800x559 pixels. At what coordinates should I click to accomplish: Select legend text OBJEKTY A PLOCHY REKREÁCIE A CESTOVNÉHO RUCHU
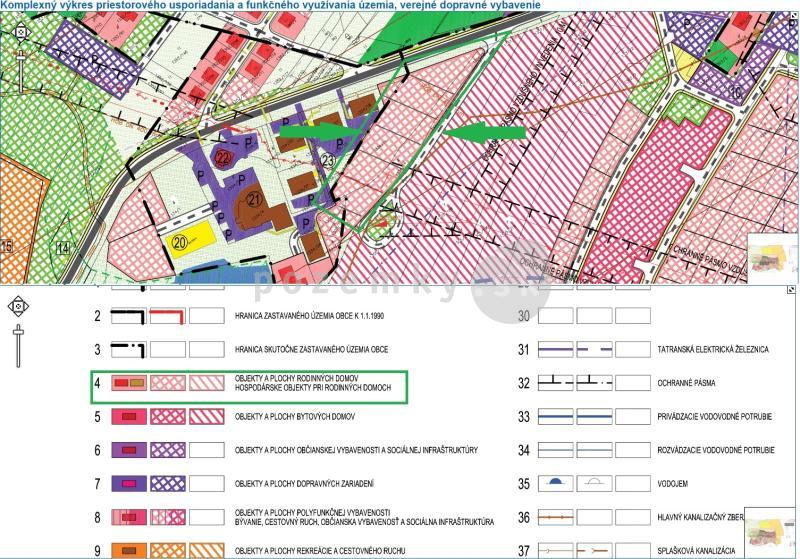[x=320, y=551]
